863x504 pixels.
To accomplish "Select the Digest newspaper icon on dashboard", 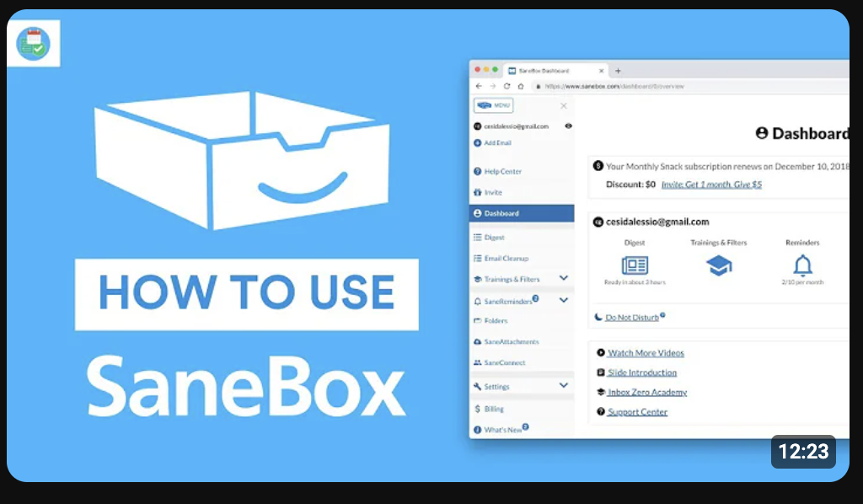I will point(634,266).
